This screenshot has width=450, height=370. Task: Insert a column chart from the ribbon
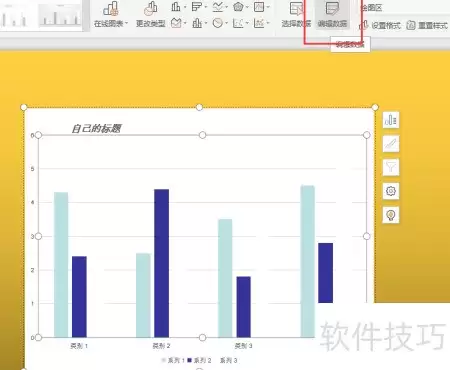[176, 6]
